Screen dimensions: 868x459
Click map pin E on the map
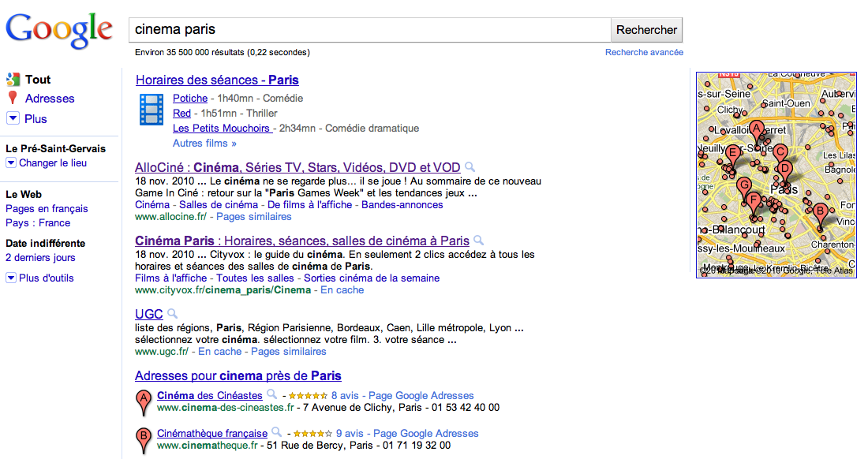coord(733,156)
